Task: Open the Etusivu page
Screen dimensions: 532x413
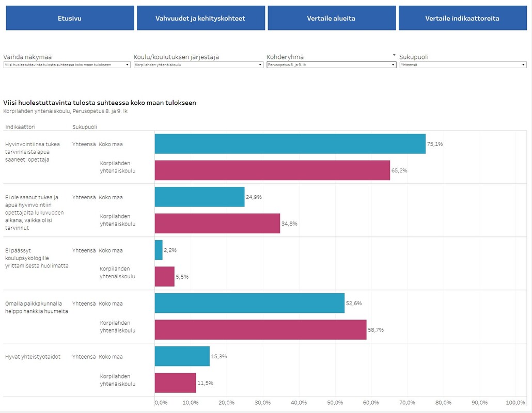Action: (69, 18)
